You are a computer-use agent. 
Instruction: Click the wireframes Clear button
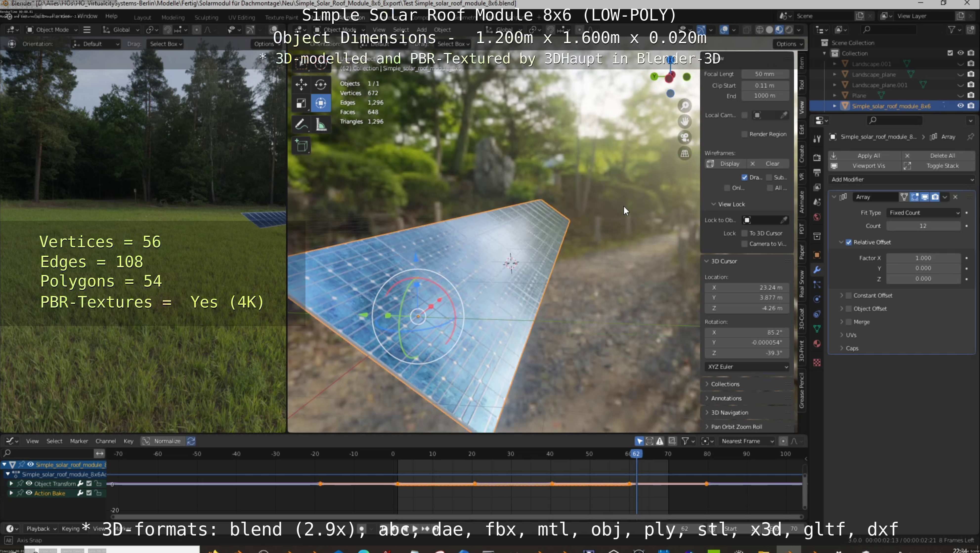click(x=768, y=164)
